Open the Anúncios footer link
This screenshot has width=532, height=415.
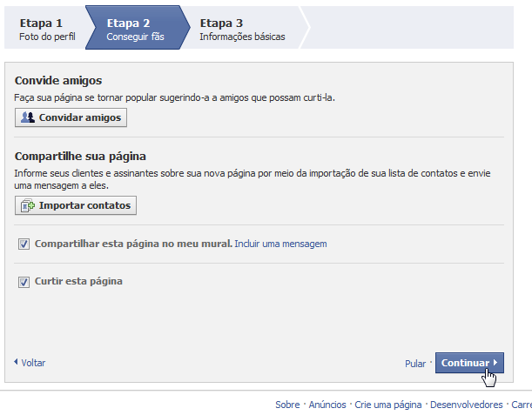pos(327,405)
